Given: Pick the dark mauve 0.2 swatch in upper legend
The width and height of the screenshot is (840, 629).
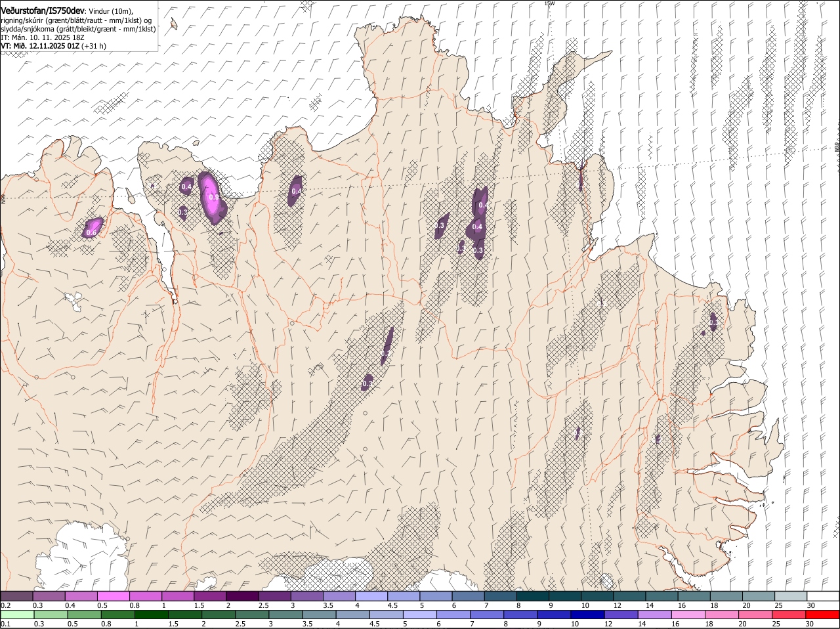Looking at the screenshot, I should pos(16,596).
